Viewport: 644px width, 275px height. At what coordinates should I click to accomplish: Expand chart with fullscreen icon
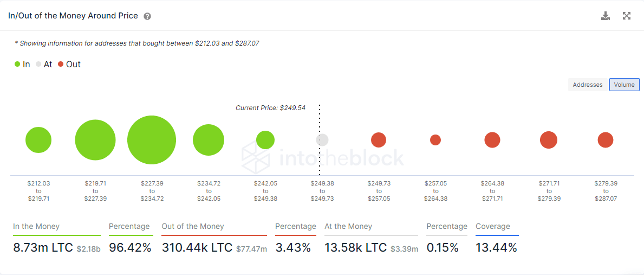pos(626,16)
